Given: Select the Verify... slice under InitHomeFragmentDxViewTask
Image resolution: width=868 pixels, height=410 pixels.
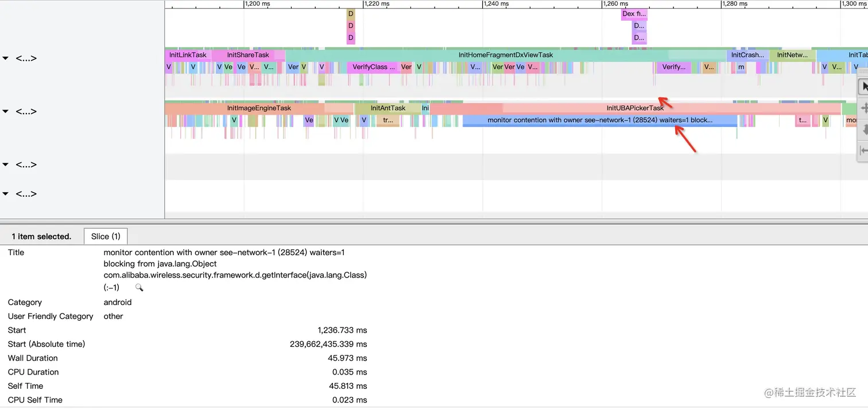Looking at the screenshot, I should click(673, 67).
